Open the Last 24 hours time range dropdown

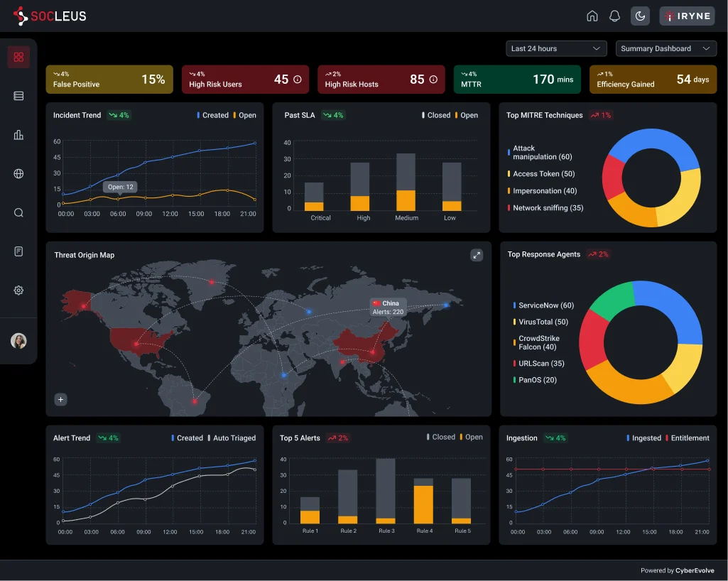[556, 48]
